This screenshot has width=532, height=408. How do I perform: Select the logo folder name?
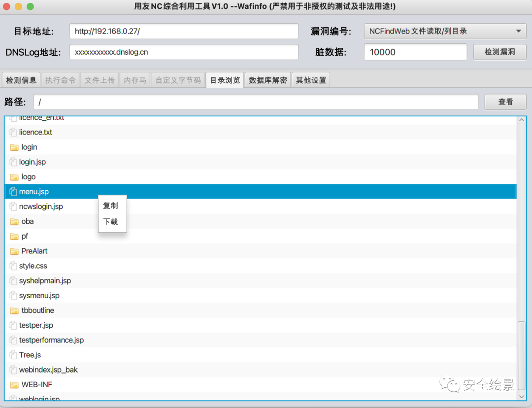[29, 177]
